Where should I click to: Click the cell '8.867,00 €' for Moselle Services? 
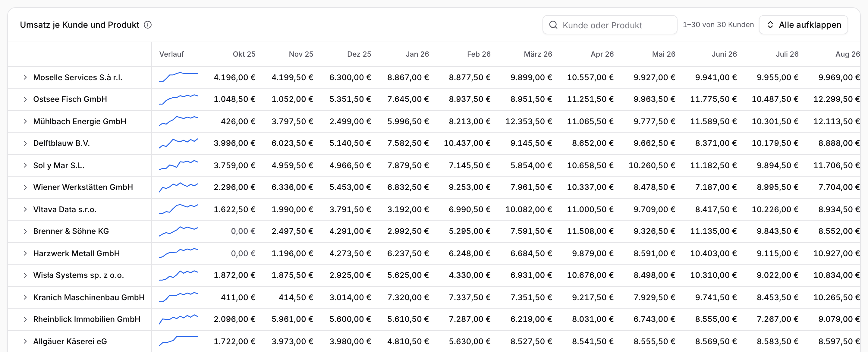408,77
